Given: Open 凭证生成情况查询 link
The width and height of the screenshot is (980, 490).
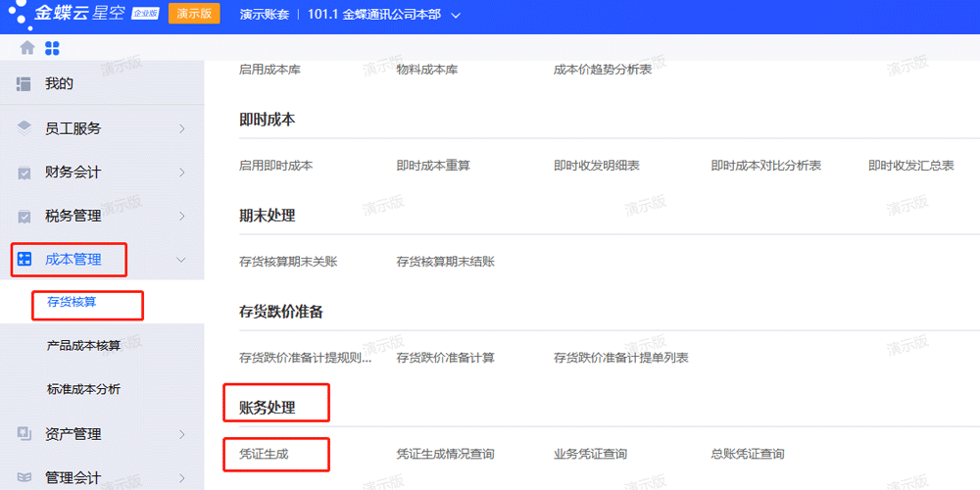Looking at the screenshot, I should [446, 455].
